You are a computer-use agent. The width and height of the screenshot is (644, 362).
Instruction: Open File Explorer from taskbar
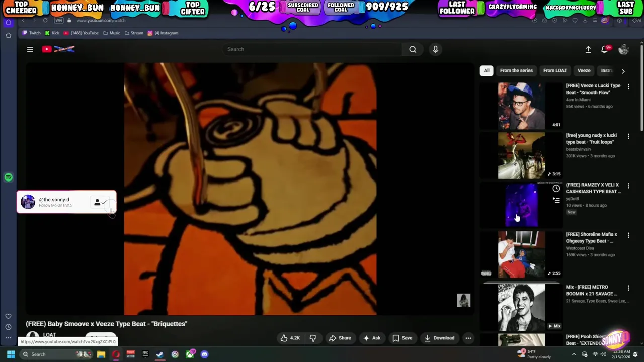click(101, 354)
